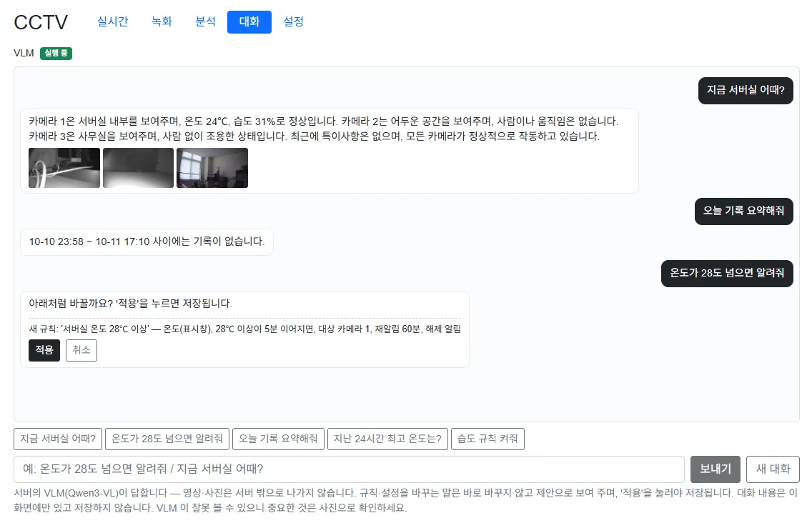This screenshot has height=523, width=812.
Task: Click the camera status reply text
Action: coord(324,129)
